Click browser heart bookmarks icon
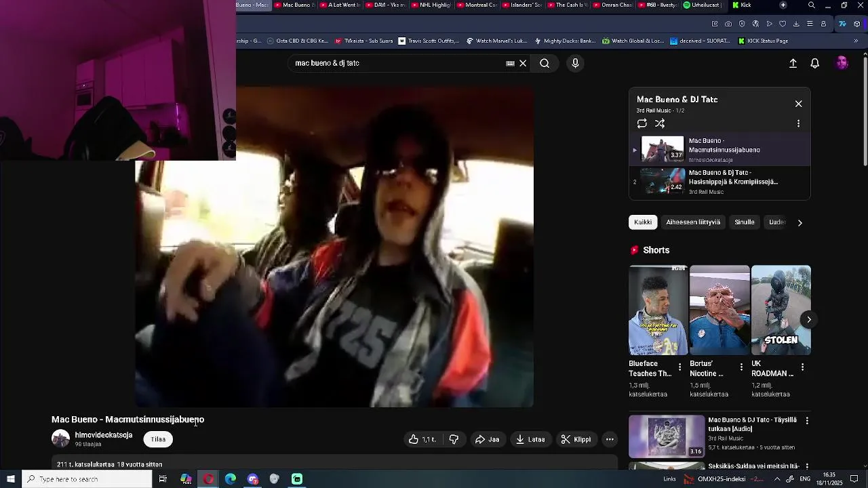This screenshot has height=488, width=868. tap(783, 24)
